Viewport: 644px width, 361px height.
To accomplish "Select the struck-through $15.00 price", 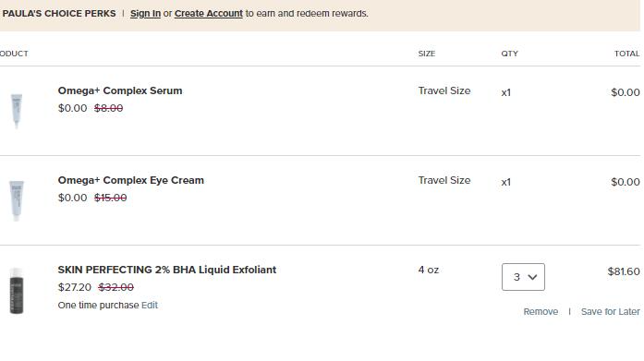I will pyautogui.click(x=111, y=198).
